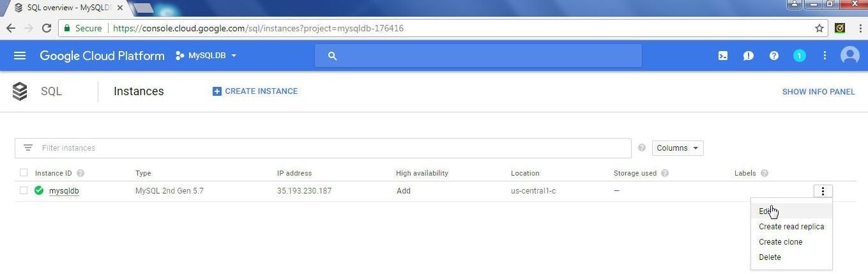Click the search magnifier icon
The width and height of the screenshot is (868, 274).
tap(332, 56)
